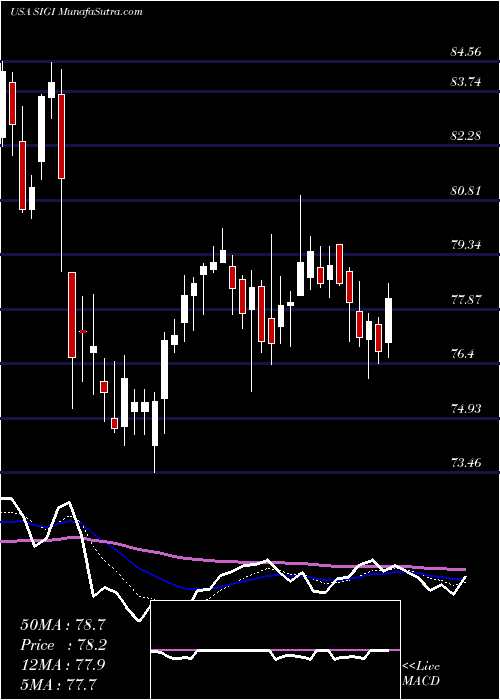Click the USA SIGI MunafaSutra.com title
This screenshot has height=700, width=500.
[x=76, y=12]
